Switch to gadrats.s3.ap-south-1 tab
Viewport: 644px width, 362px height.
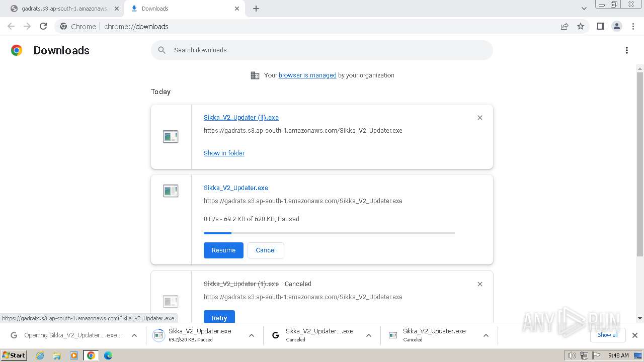pyautogui.click(x=63, y=9)
